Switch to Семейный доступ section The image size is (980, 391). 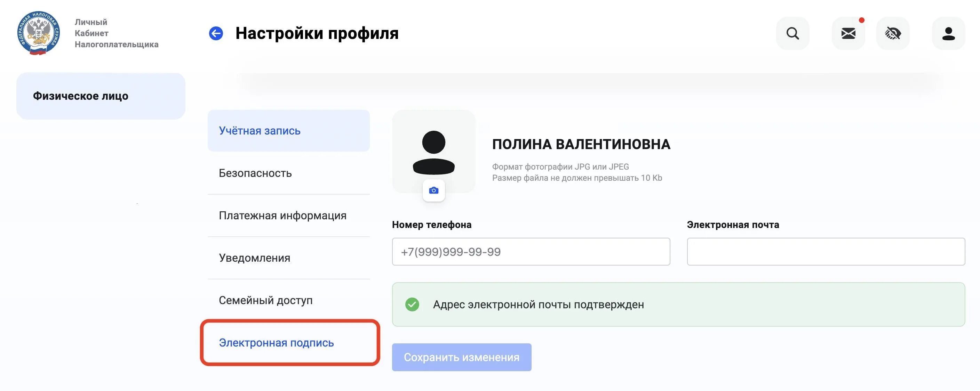coord(288,300)
